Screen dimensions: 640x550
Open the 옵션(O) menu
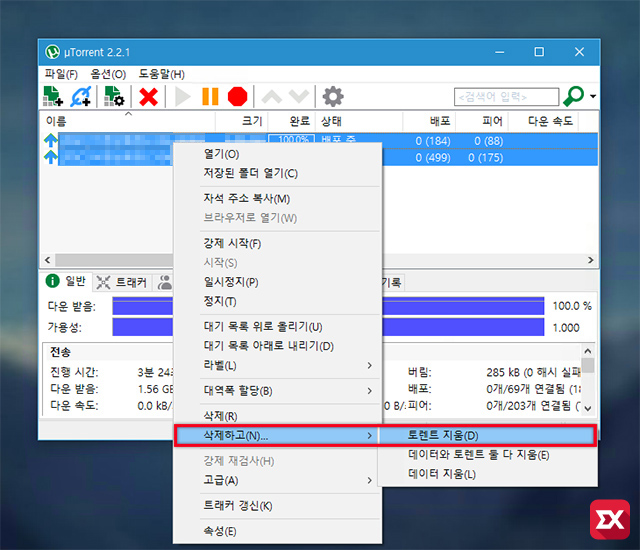coord(108,74)
